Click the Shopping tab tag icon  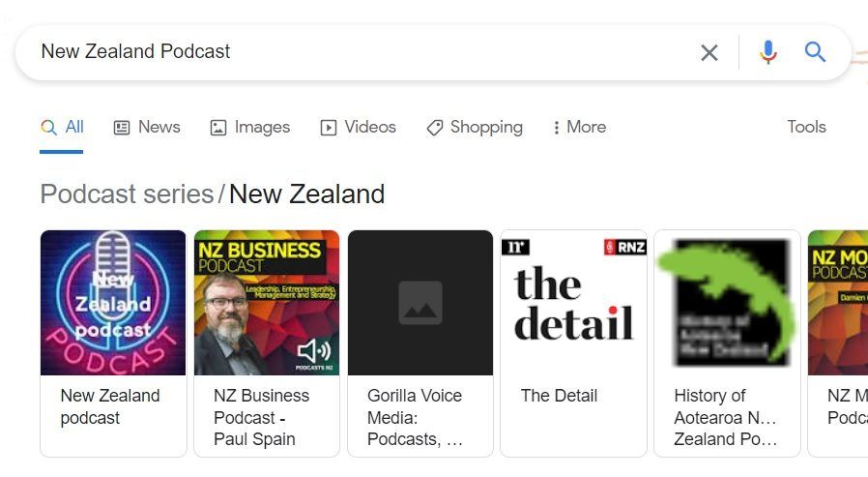pos(435,128)
